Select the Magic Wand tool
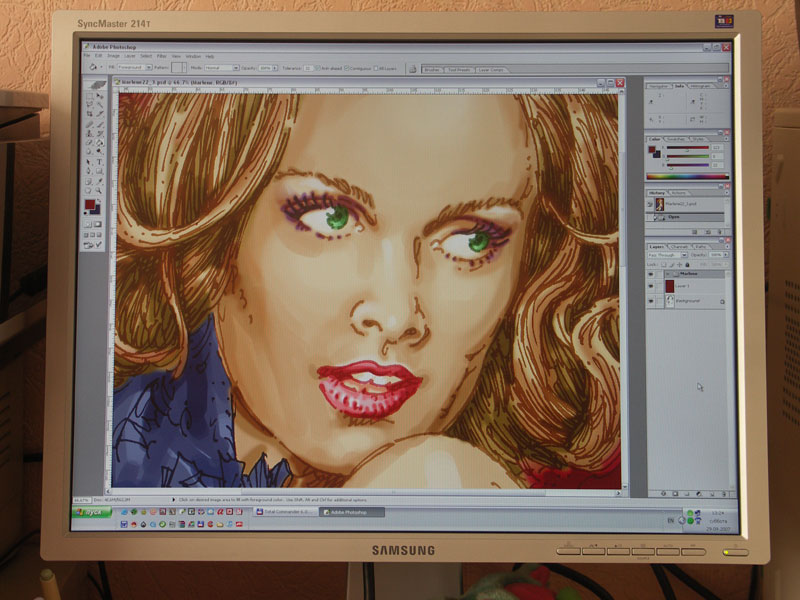800x600 pixels. point(99,105)
